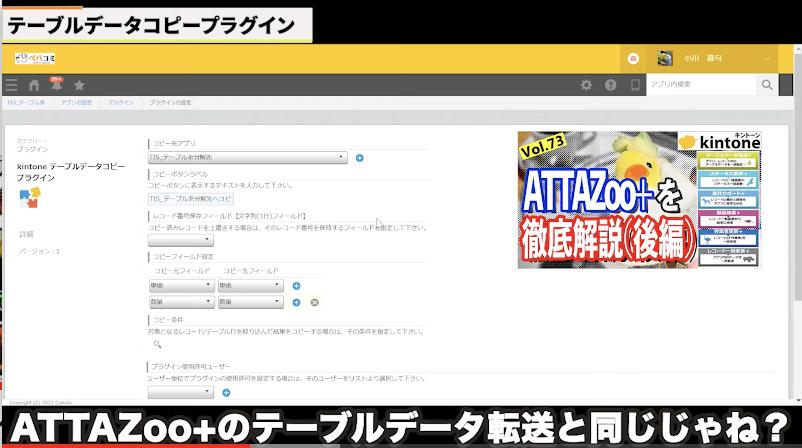
Task: Open settings with the gear icon
Action: tap(587, 85)
